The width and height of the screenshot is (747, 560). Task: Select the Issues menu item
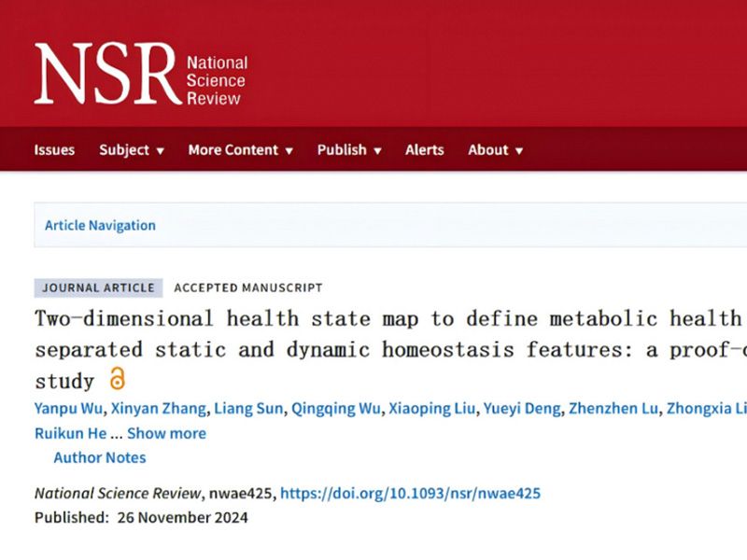click(53, 150)
